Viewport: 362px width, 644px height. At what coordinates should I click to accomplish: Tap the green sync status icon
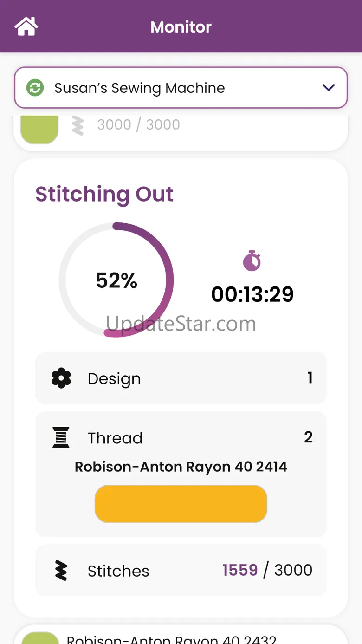click(35, 88)
